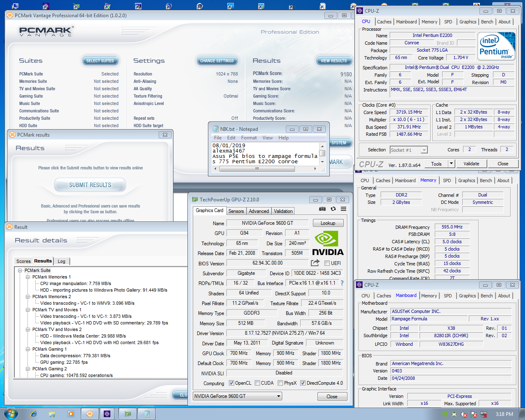525x420 pixels.
Task: Collapse the PCMark Suite tree node
Action: point(20,270)
